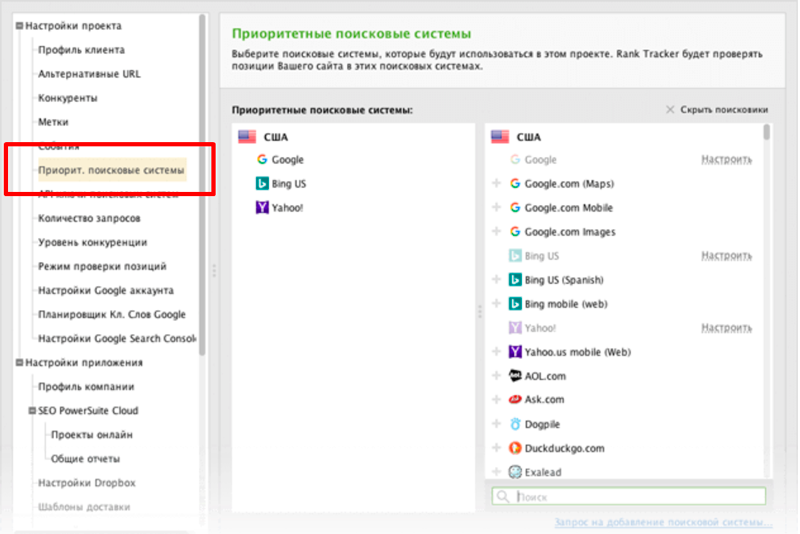Open Профиль компании settings
The width and height of the screenshot is (800, 534).
(x=86, y=387)
